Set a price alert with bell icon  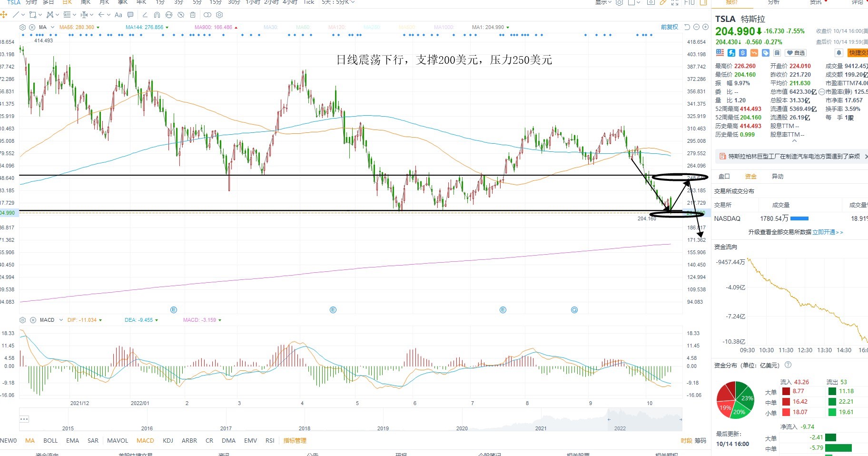pyautogui.click(x=839, y=53)
